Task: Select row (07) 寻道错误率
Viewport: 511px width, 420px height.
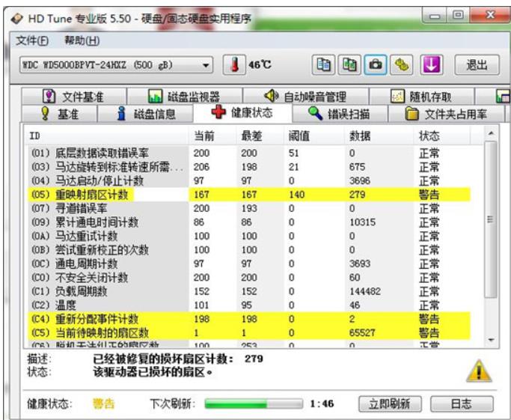Action: click(x=249, y=208)
